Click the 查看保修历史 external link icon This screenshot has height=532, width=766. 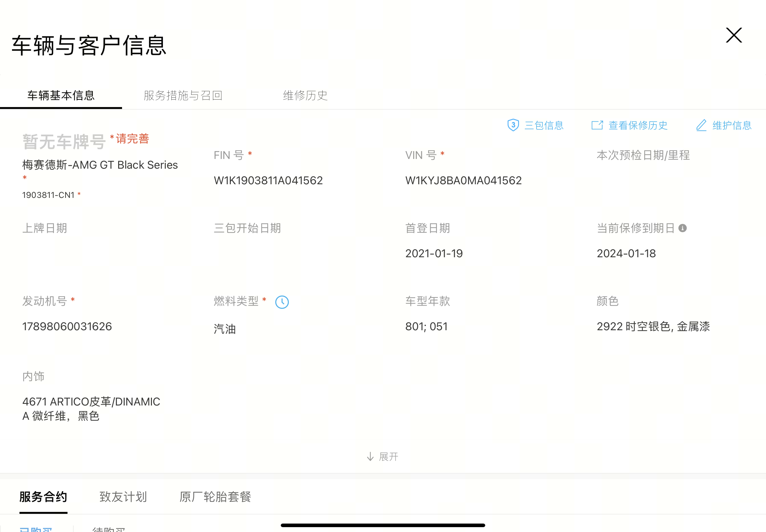tap(597, 125)
